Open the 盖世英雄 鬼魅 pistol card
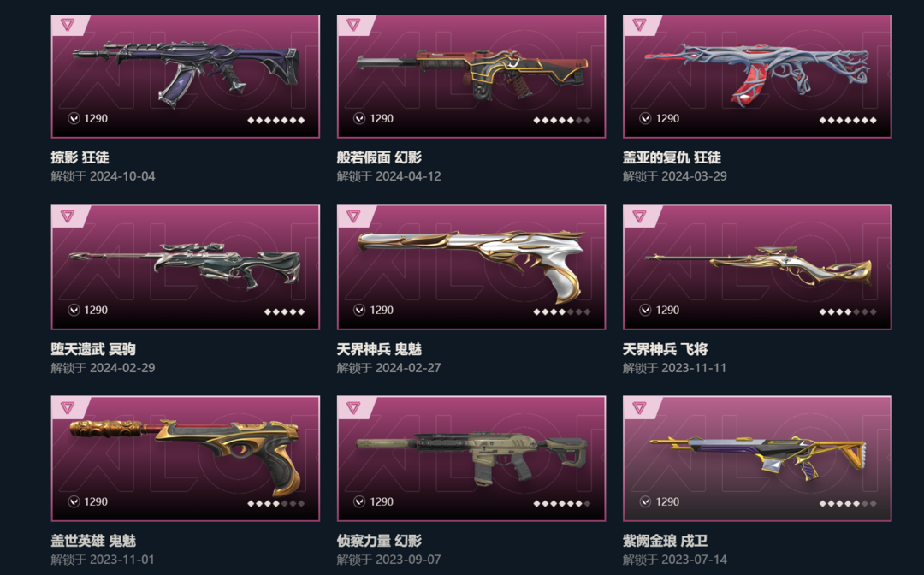The width and height of the screenshot is (924, 575). [x=186, y=459]
